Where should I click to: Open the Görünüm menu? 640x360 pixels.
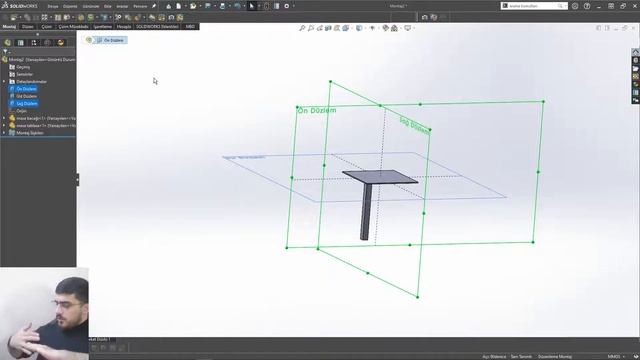(91, 7)
